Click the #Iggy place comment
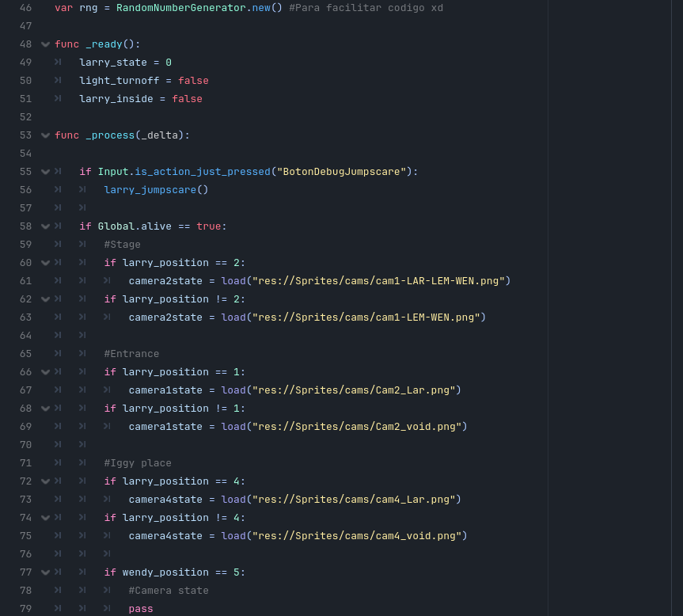The image size is (683, 616). tap(138, 463)
